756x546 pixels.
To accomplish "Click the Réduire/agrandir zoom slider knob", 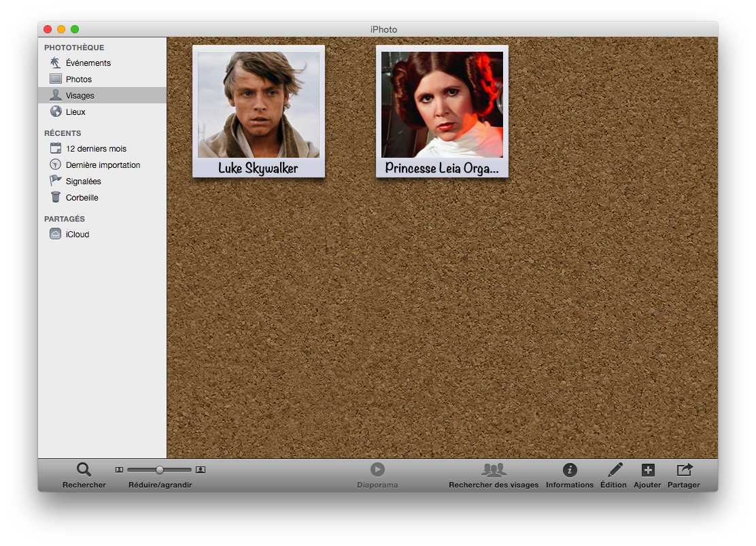I will 160,470.
